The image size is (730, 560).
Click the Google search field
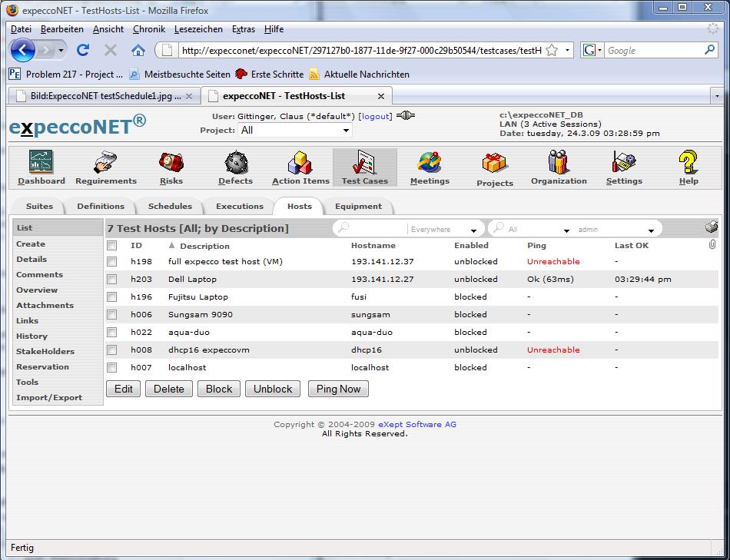[x=653, y=51]
